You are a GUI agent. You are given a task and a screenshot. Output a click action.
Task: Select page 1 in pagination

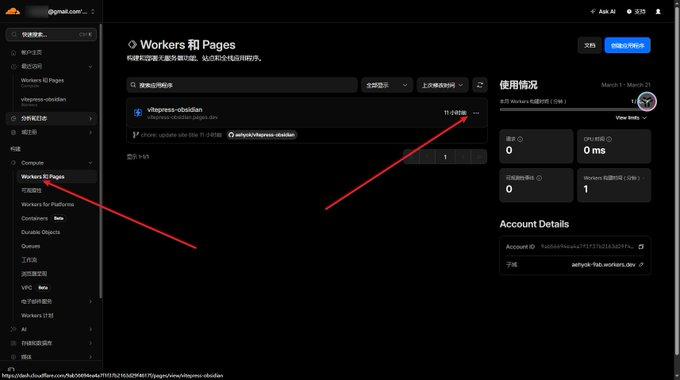click(x=445, y=157)
